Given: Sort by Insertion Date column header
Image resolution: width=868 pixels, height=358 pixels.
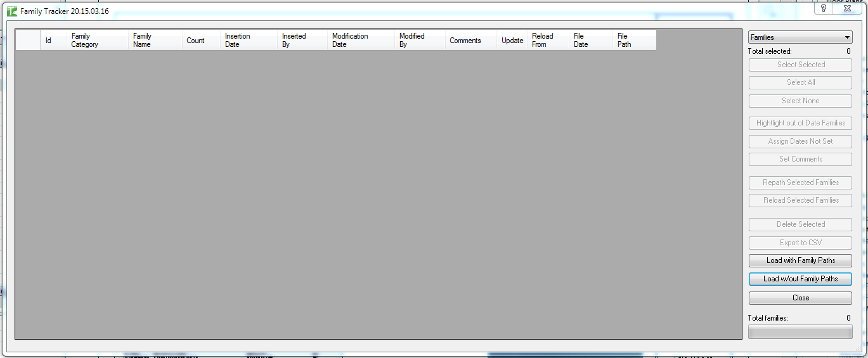Looking at the screenshot, I should tap(249, 41).
